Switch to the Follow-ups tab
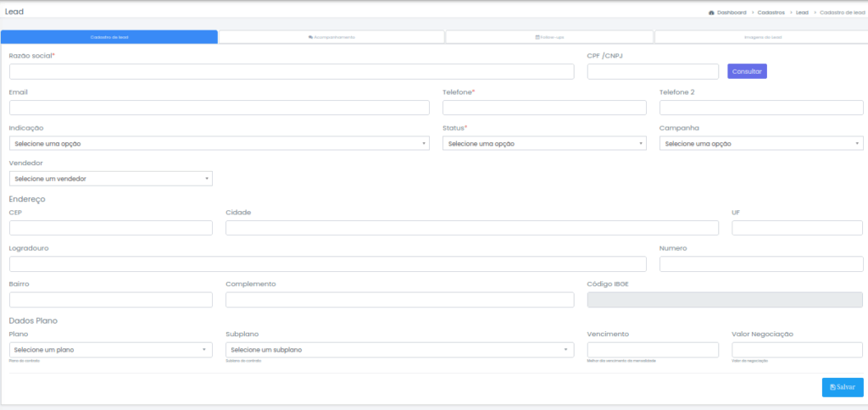 [549, 37]
